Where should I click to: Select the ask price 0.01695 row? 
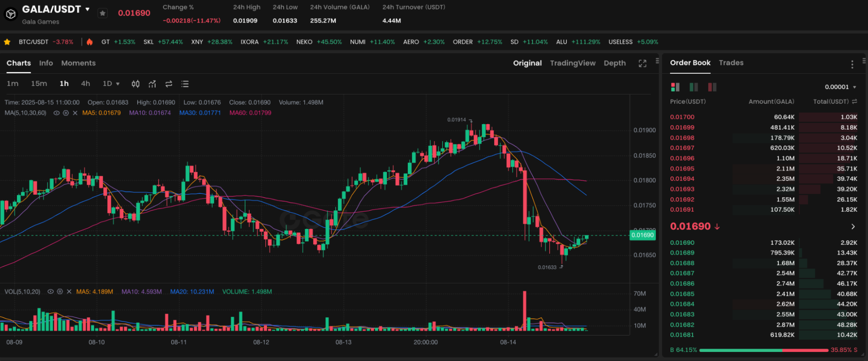(x=763, y=169)
